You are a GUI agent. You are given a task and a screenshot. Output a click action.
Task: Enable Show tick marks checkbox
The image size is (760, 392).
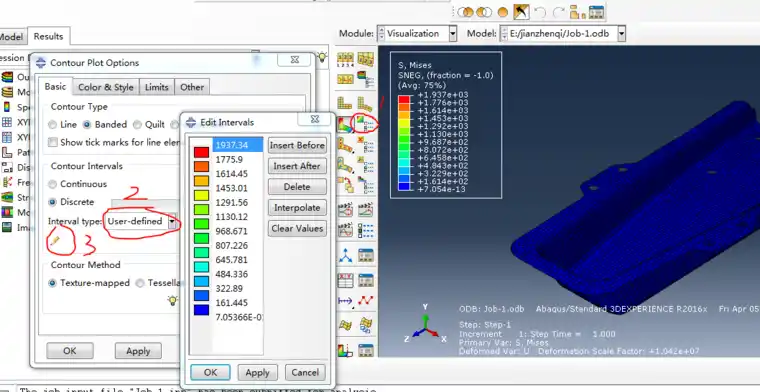(x=52, y=142)
